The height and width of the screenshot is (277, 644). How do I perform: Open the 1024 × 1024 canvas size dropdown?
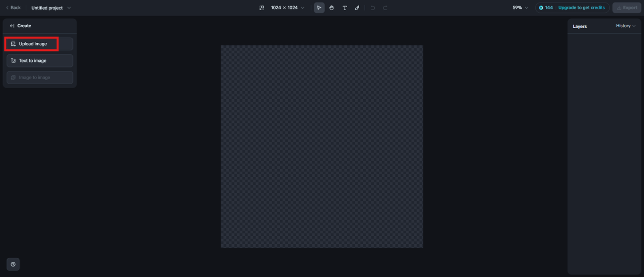[287, 8]
